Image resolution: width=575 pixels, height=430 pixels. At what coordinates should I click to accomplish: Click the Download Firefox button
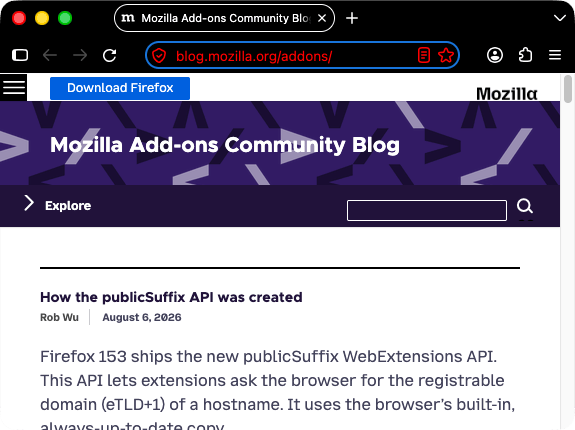click(120, 88)
